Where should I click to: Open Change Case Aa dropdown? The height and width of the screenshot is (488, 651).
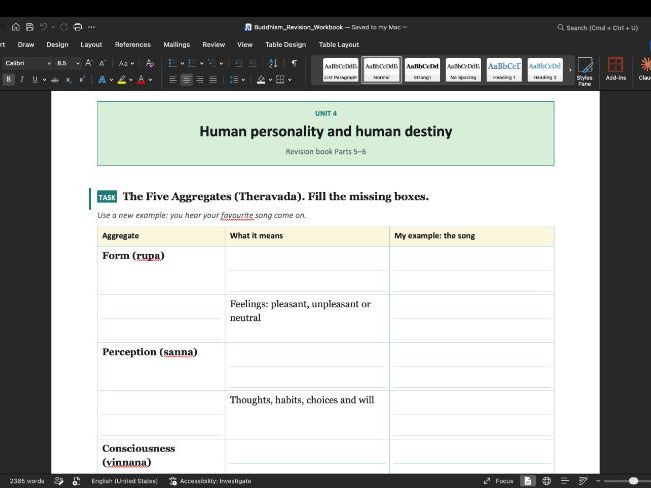tap(126, 64)
